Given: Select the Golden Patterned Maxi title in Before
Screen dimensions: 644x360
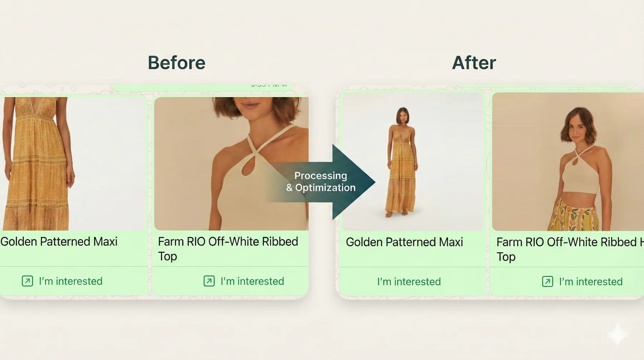Looking at the screenshot, I should click(59, 242).
